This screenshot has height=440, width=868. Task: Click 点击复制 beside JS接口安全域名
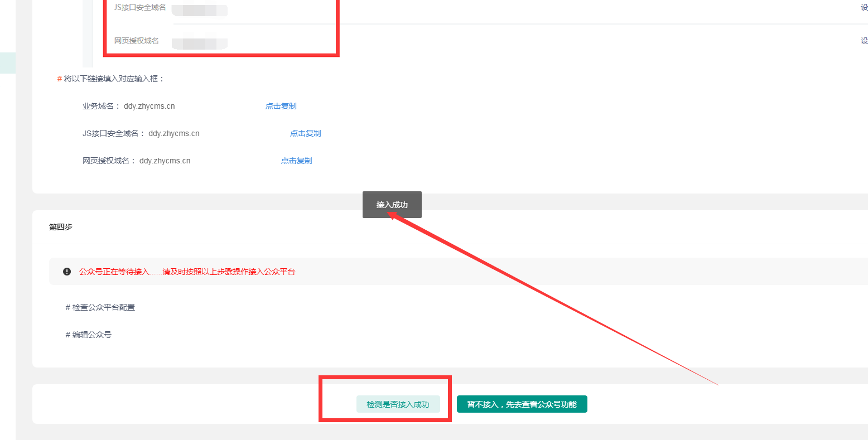pyautogui.click(x=305, y=133)
